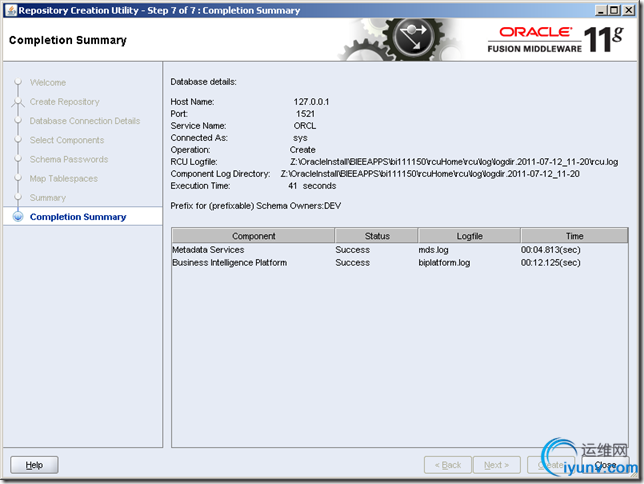644x484 pixels.
Task: Click the Completion Summary step bullet icon
Action: 18,216
